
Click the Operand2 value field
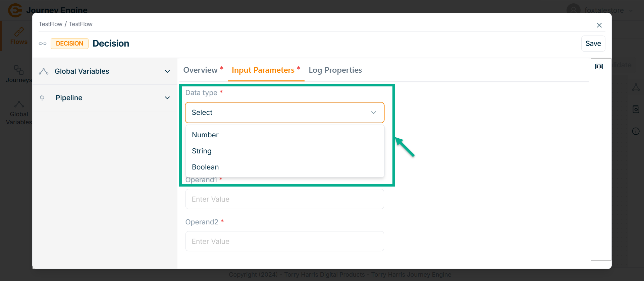284,241
